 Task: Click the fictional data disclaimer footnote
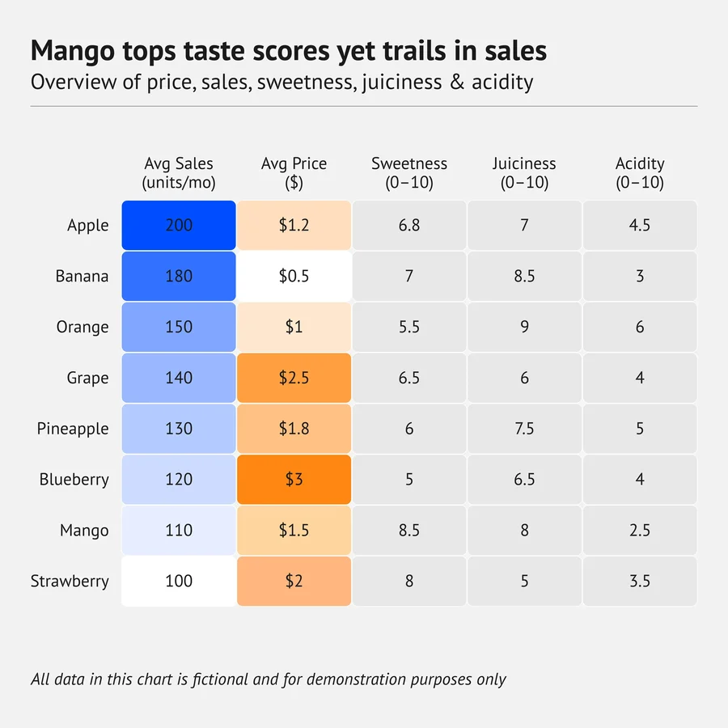point(269,679)
